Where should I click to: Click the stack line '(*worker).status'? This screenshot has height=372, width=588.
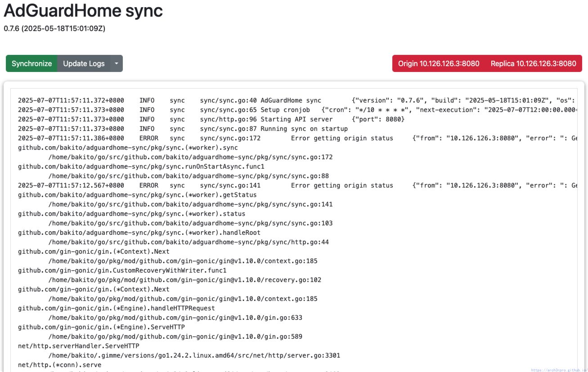tap(132, 214)
